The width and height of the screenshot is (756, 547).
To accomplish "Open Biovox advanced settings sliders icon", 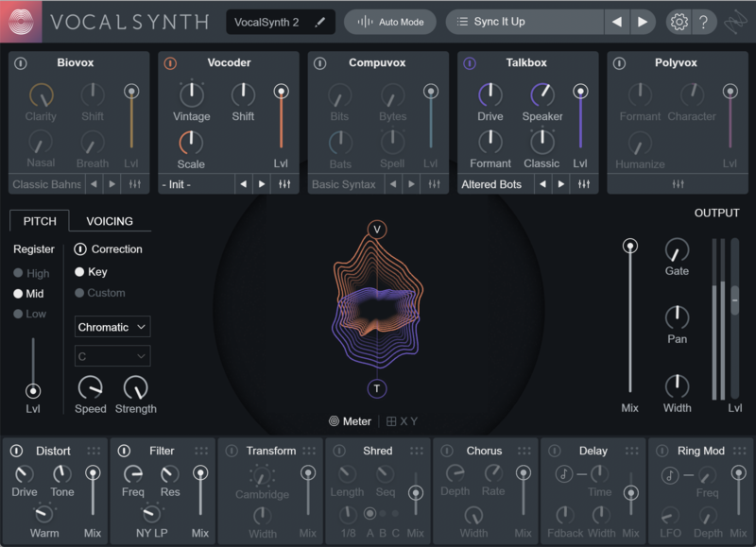I will [135, 184].
